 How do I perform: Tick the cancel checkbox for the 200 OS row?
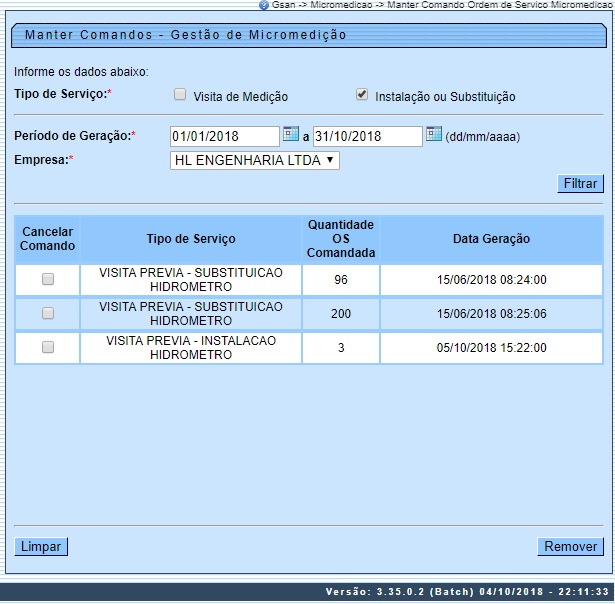(48, 313)
